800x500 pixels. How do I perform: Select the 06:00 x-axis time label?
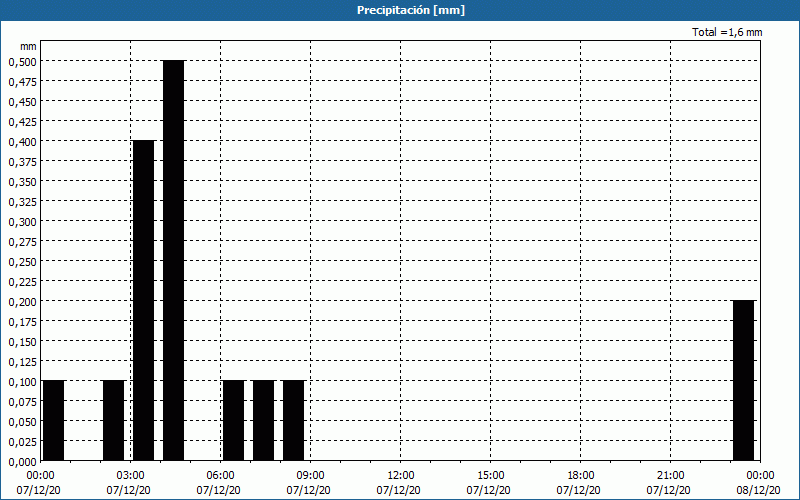221,476
